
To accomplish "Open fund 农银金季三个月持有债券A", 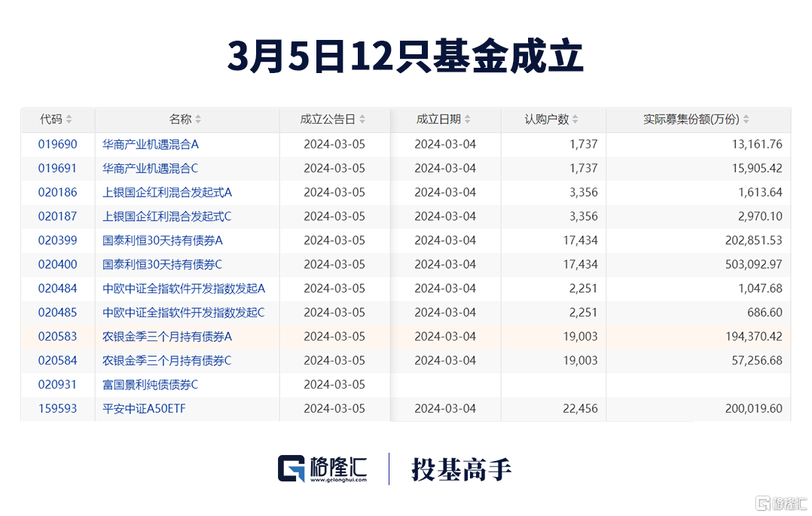I will pyautogui.click(x=167, y=337).
